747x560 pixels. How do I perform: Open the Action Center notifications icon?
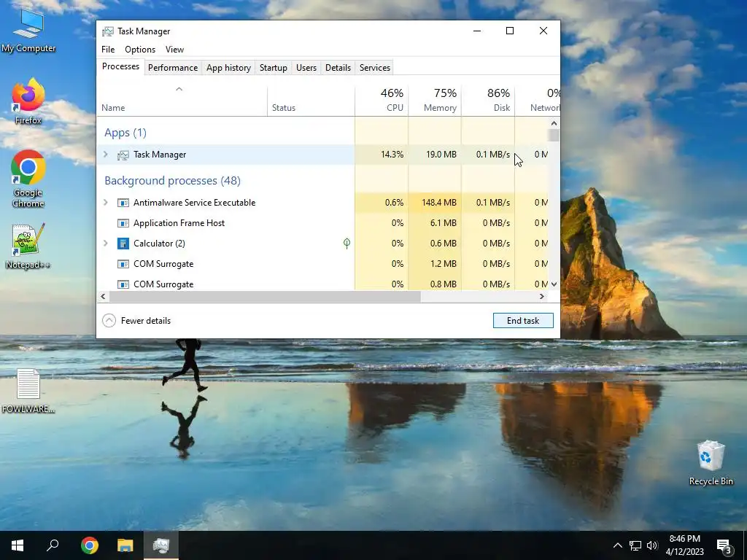pos(724,546)
